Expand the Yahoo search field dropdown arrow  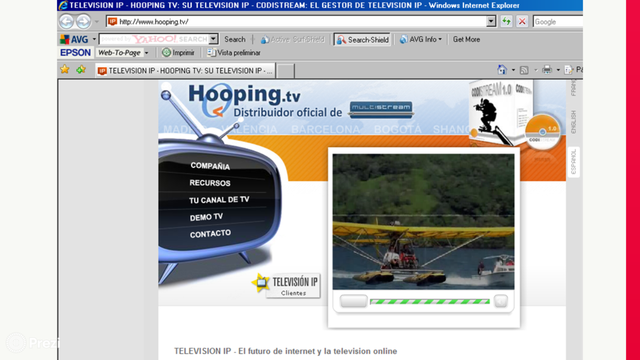(x=213, y=39)
